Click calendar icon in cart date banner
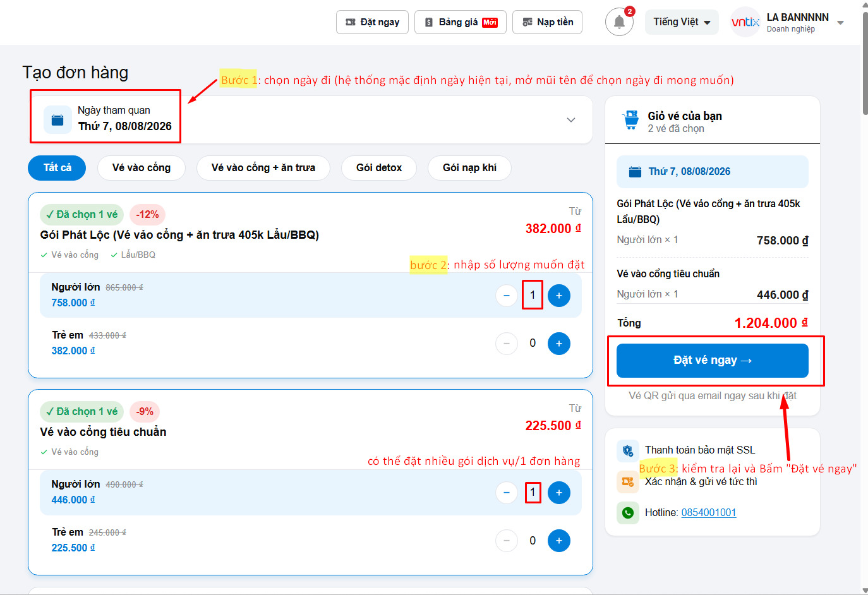Image resolution: width=868 pixels, height=595 pixels. pyautogui.click(x=636, y=172)
